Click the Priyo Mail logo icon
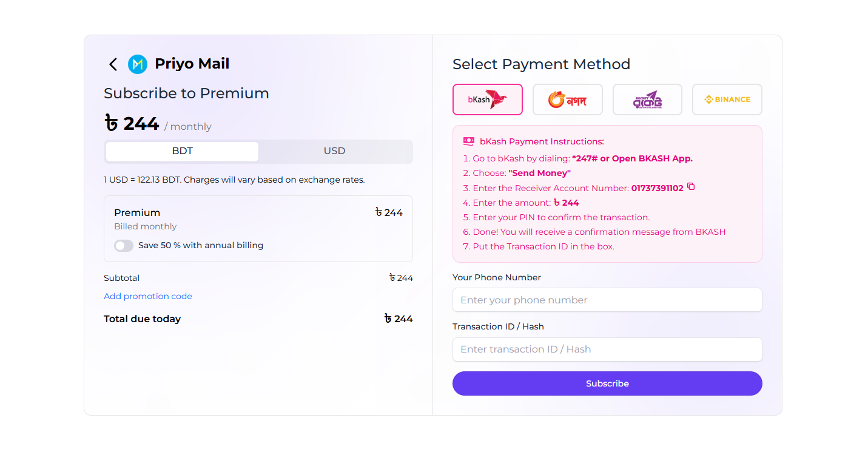The height and width of the screenshot is (449, 868). (138, 64)
